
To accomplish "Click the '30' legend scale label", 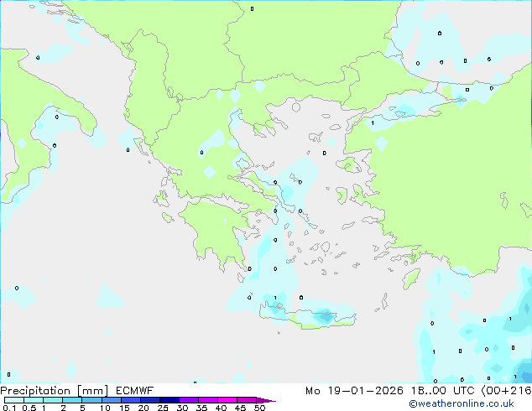I will click(x=182, y=408).
